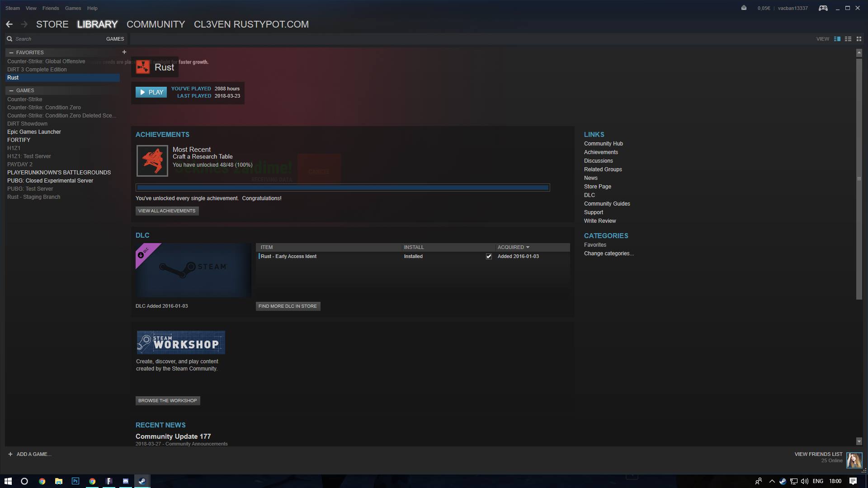
Task: Open Big Picture mode controller icon
Action: 823,8
